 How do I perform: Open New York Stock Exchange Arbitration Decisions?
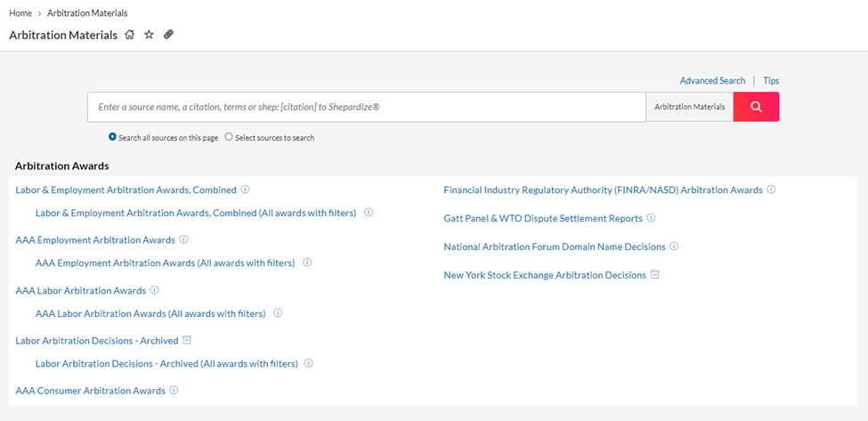pos(545,275)
